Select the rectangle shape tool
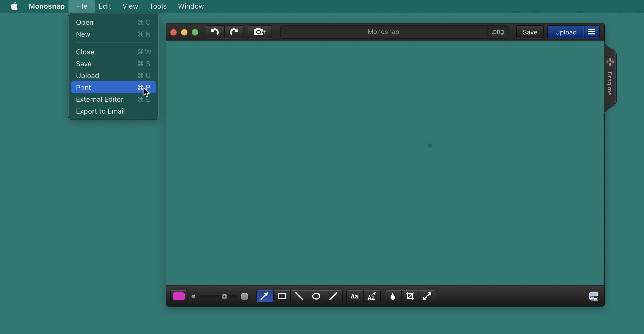 coord(282,296)
